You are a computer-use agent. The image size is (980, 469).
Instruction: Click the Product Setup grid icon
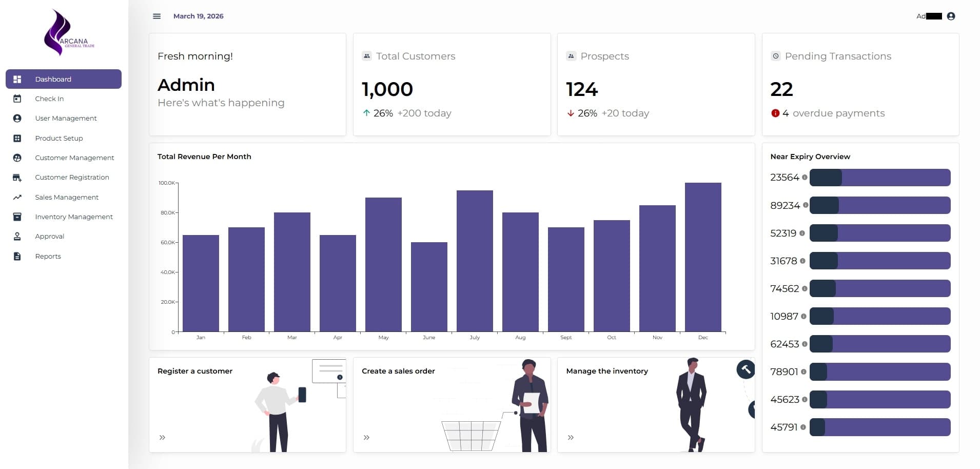(x=17, y=138)
